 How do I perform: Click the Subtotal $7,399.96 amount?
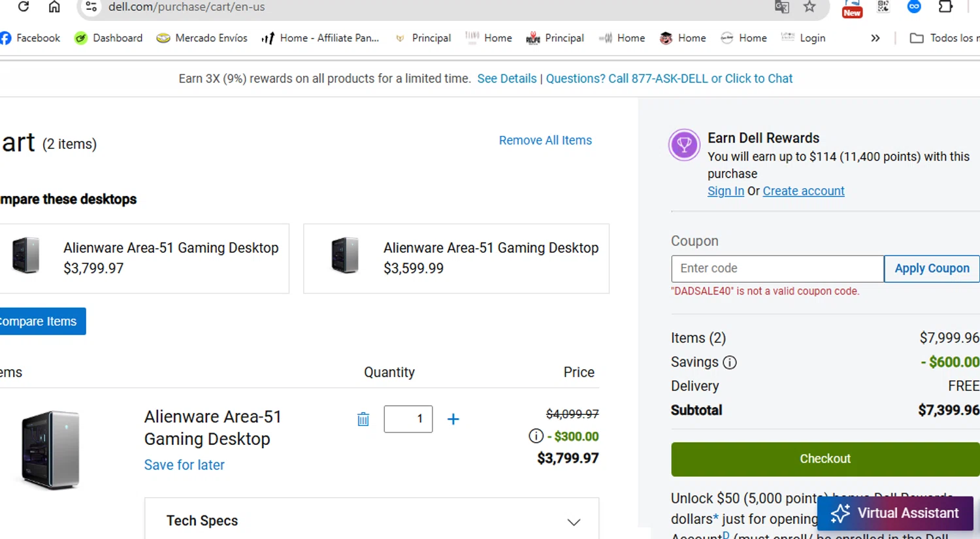pos(949,410)
